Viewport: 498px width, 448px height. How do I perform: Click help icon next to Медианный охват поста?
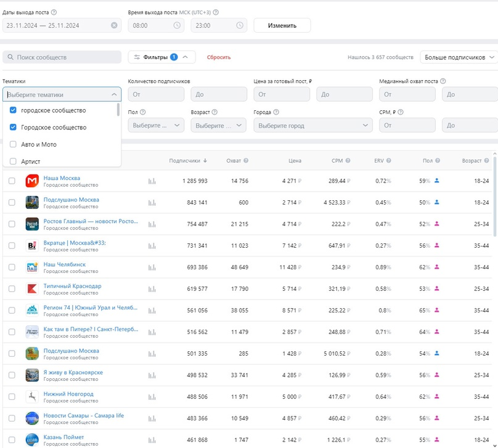443,81
